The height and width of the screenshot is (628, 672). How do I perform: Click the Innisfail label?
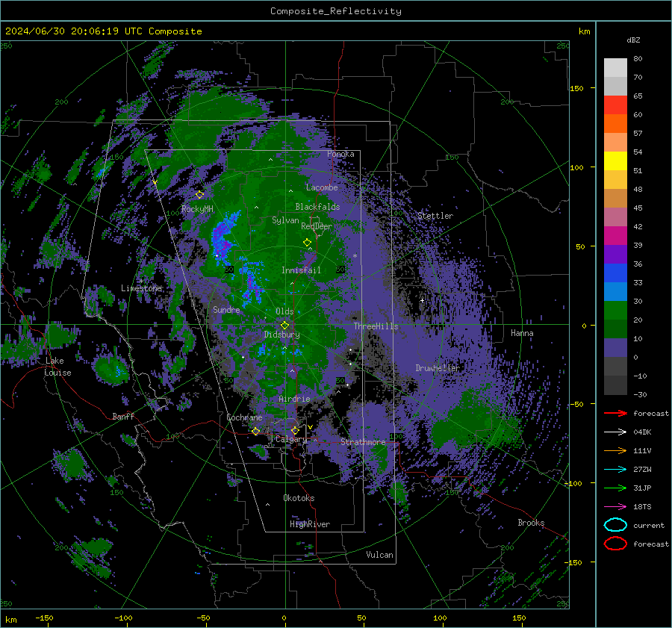point(301,270)
